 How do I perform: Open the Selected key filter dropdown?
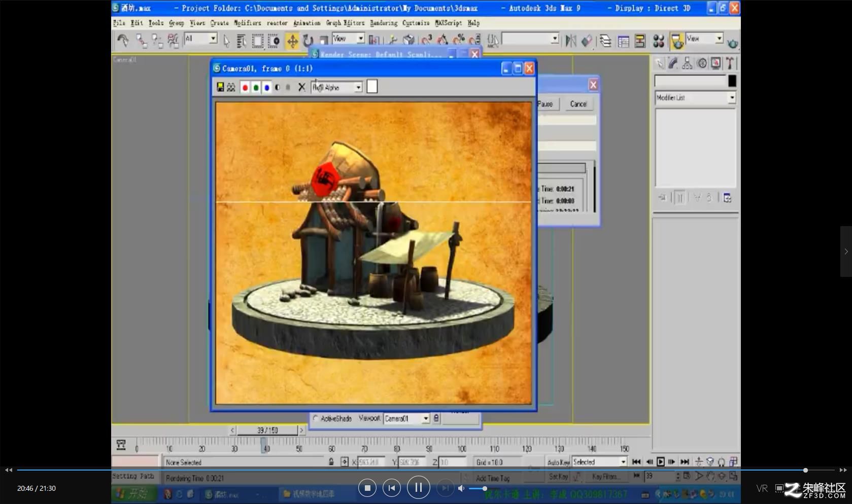(599, 462)
